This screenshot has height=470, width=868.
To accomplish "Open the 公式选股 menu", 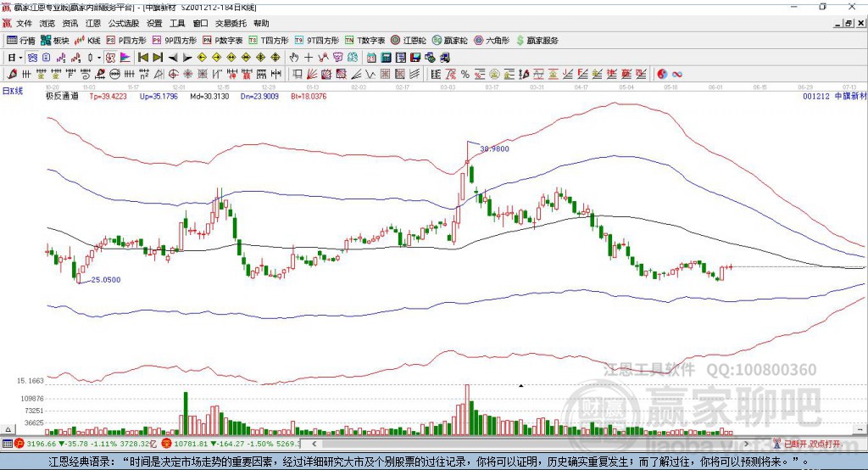I will pyautogui.click(x=124, y=23).
